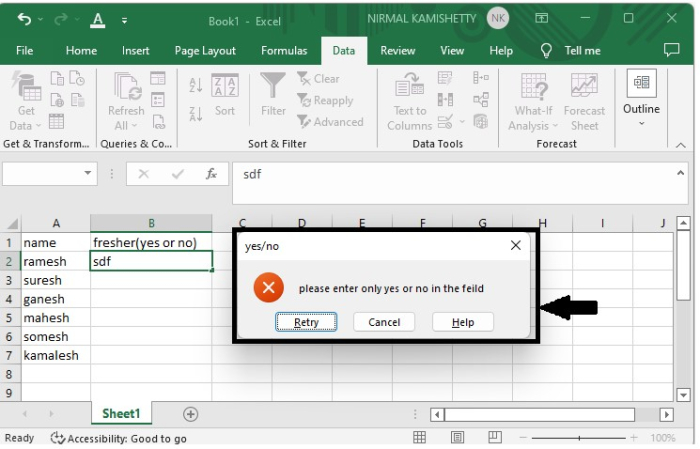Click the zoom slider handle
Viewport: 700px width, 449px height.
coord(579,438)
